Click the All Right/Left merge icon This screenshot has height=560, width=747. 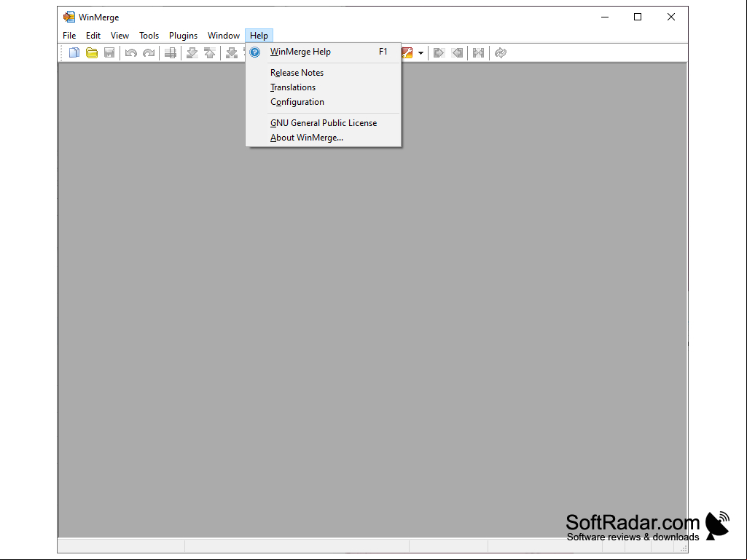(x=478, y=53)
